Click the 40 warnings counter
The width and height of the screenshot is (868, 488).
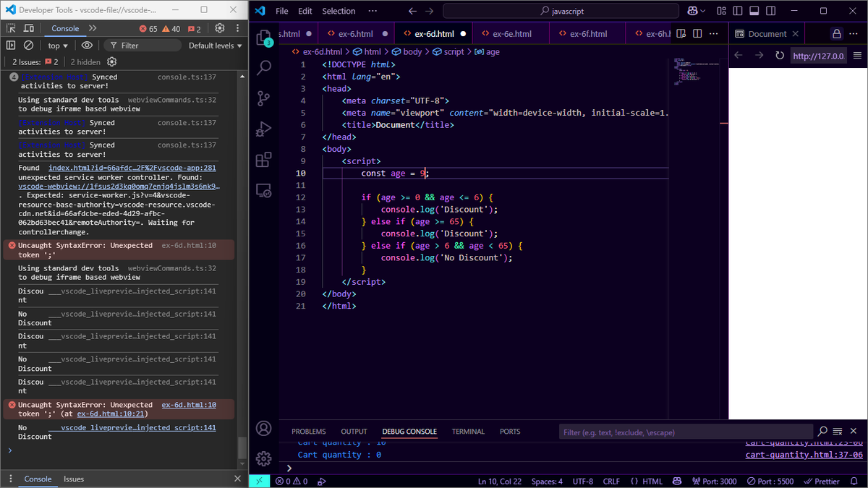click(171, 29)
